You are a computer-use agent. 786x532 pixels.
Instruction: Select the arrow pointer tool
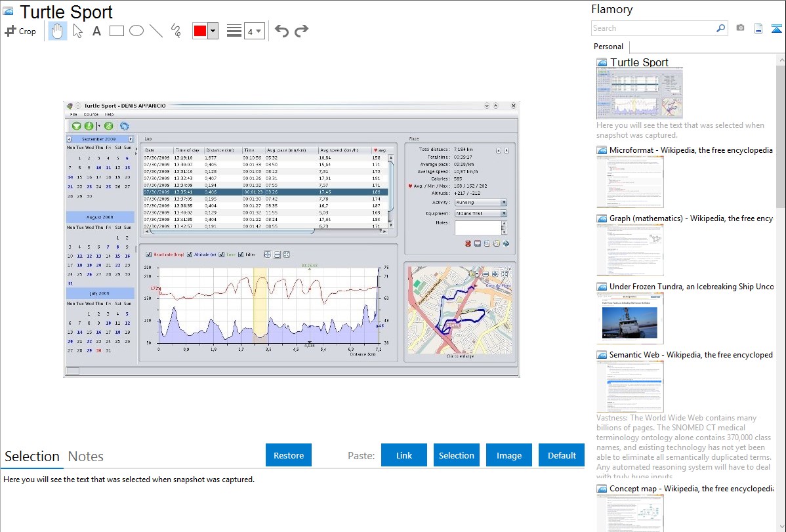coord(77,31)
